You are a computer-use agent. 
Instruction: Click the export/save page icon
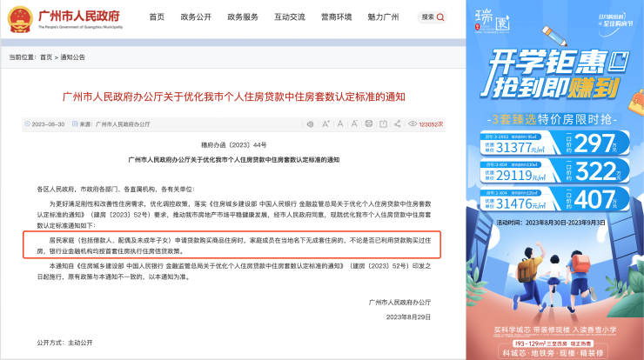click(x=383, y=124)
